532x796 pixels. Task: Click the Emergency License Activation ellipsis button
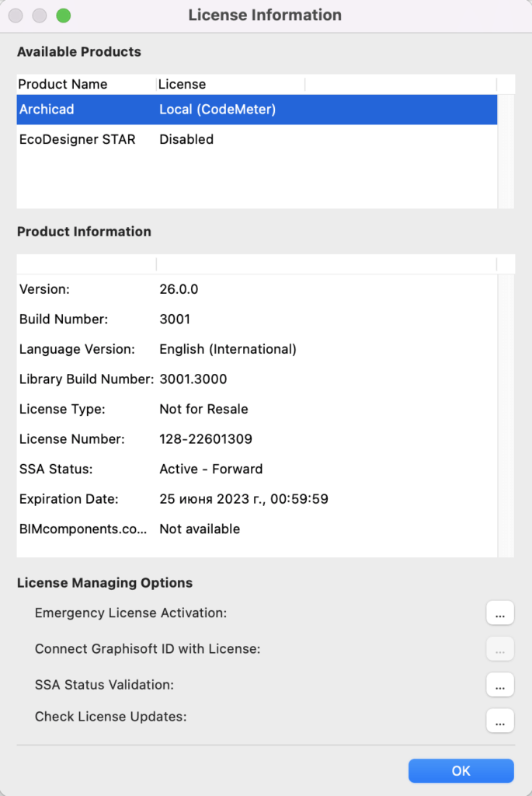[x=500, y=613]
